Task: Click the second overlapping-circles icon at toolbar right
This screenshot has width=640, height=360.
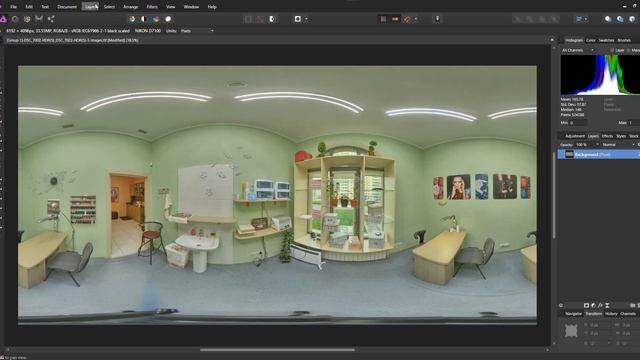Action: coord(620,19)
